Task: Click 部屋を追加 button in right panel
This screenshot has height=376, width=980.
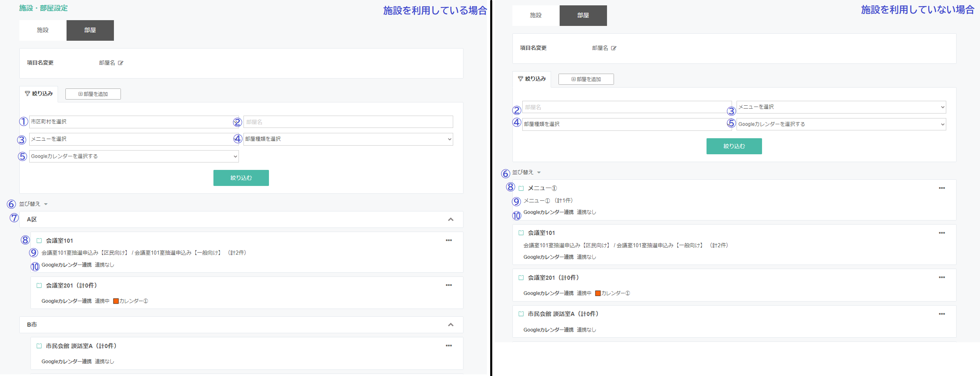Action: click(x=586, y=79)
